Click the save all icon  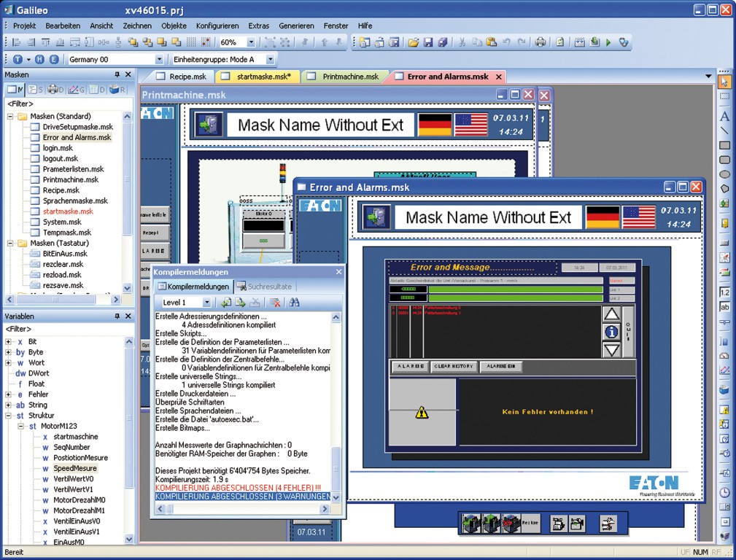pyautogui.click(x=442, y=42)
